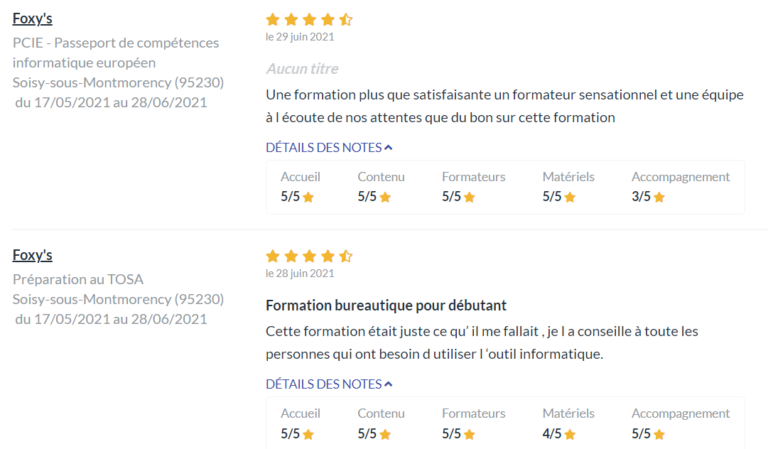Click Contenu 5/5 star in first review
The image size is (768, 449).
pyautogui.click(x=385, y=197)
